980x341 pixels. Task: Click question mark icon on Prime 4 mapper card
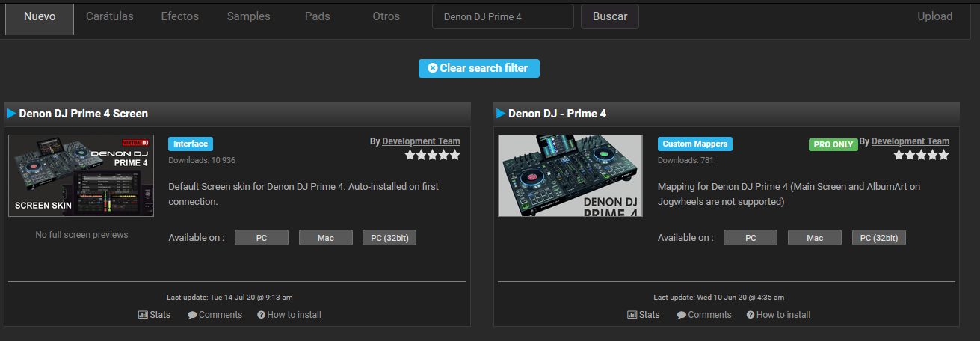pos(751,315)
